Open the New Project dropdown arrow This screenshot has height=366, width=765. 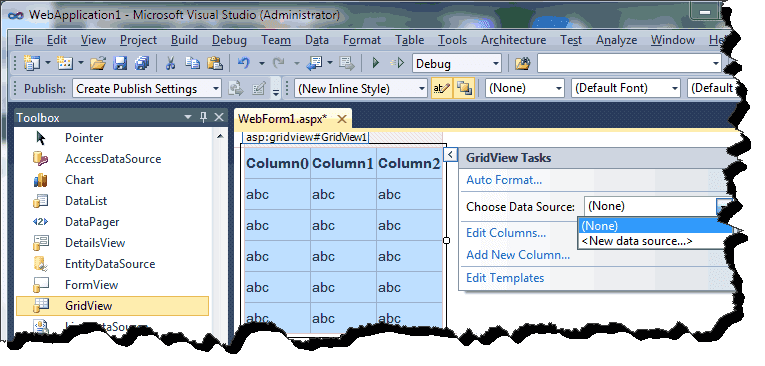click(48, 63)
